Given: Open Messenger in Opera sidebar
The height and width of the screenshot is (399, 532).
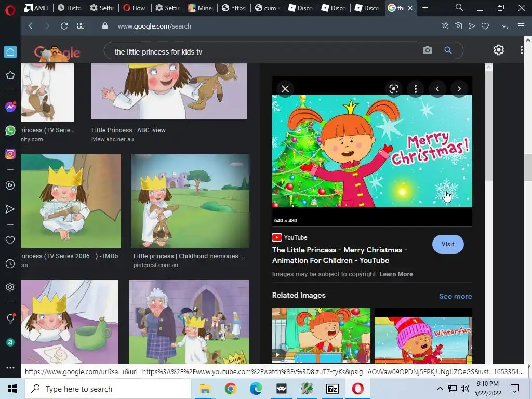Looking at the screenshot, I should coord(10,107).
